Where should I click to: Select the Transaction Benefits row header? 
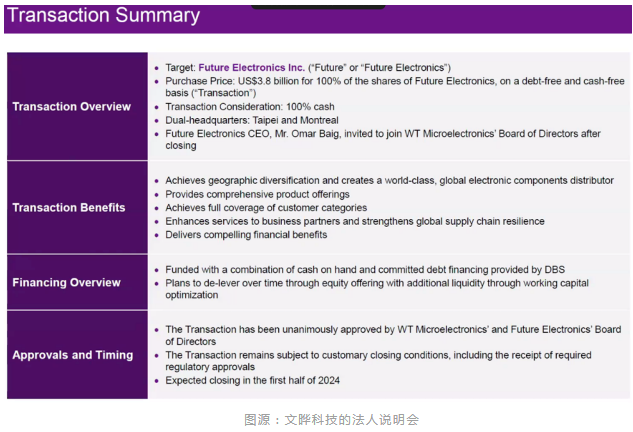[69, 208]
